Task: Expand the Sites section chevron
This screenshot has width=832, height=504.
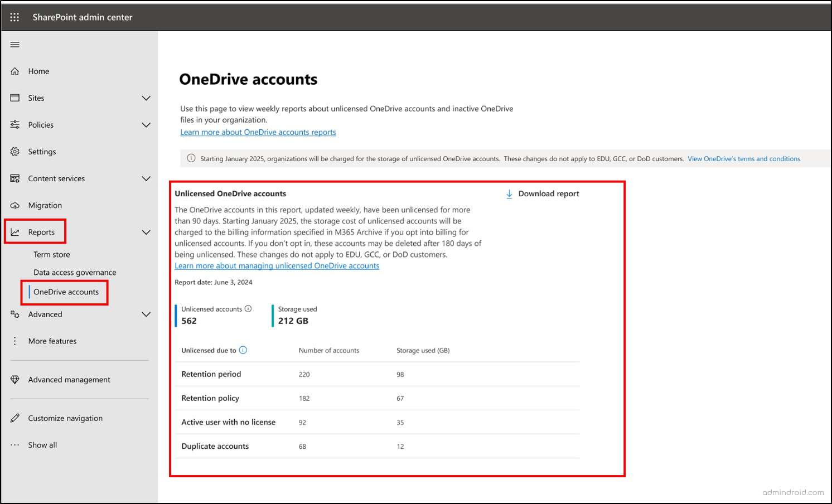Action: coord(146,98)
